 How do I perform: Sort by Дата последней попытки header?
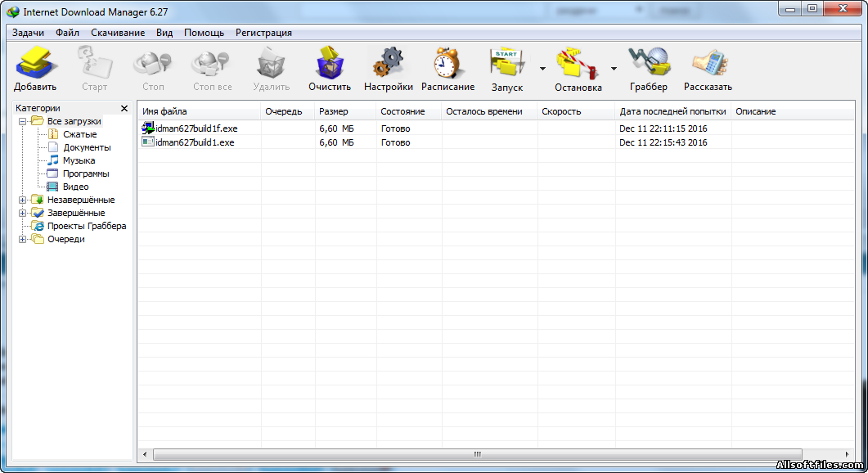[673, 111]
